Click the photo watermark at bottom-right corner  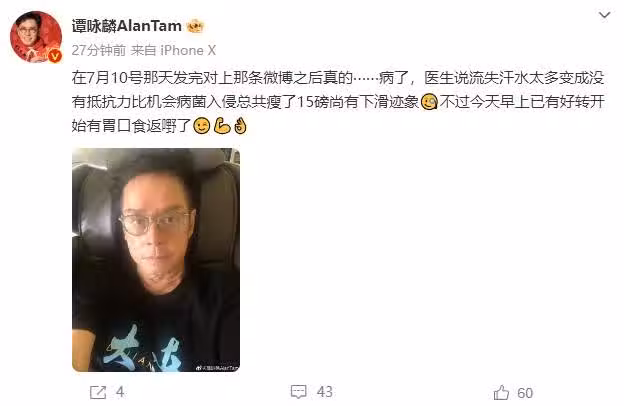218,368
